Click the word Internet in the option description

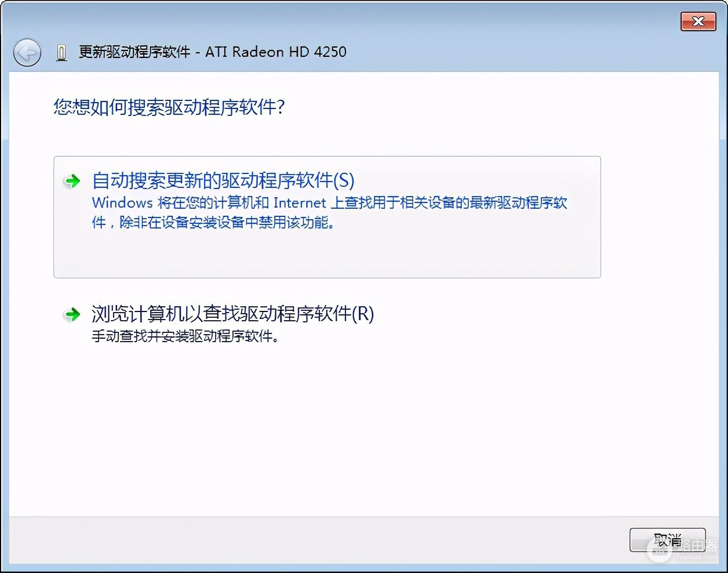(300, 203)
